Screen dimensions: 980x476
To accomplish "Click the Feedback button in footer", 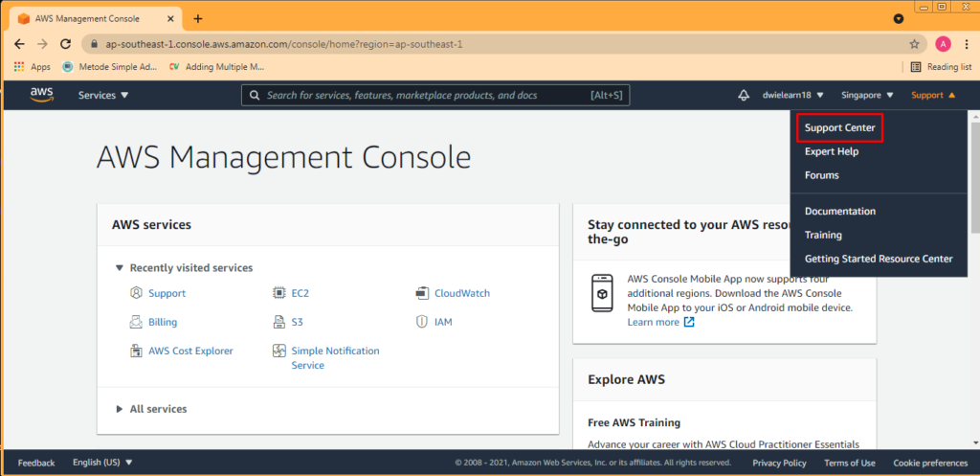I will [36, 463].
